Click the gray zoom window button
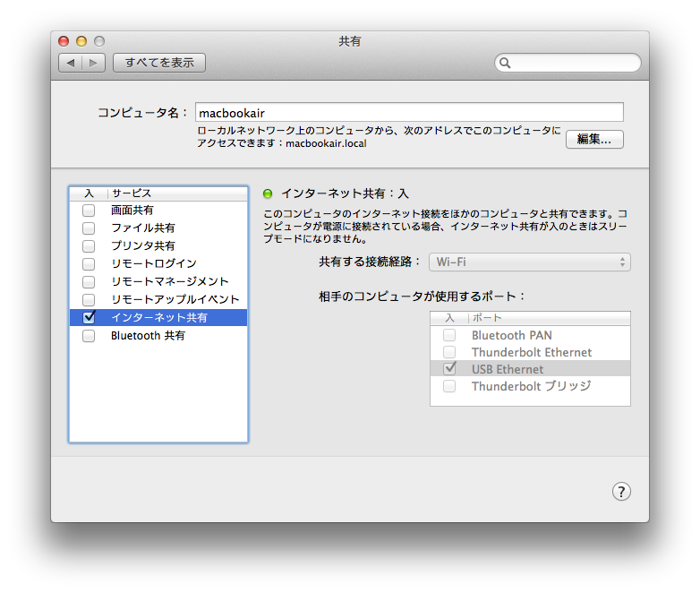Viewport: 700px width, 593px height. (99, 41)
